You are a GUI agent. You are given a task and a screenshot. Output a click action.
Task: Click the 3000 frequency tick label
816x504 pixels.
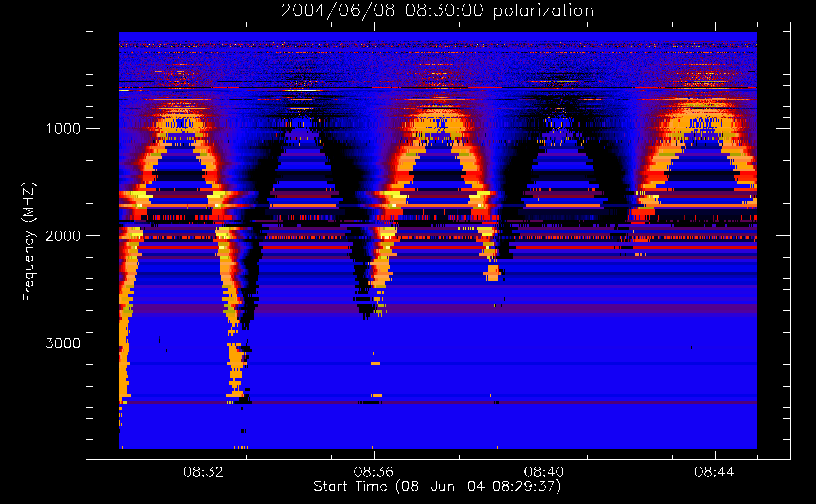(x=64, y=343)
